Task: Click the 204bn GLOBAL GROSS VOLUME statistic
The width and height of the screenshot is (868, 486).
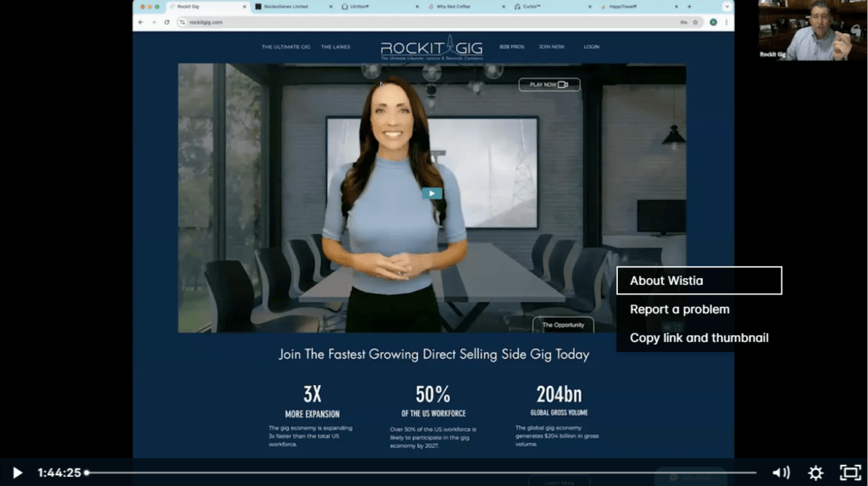Action: coord(558,416)
